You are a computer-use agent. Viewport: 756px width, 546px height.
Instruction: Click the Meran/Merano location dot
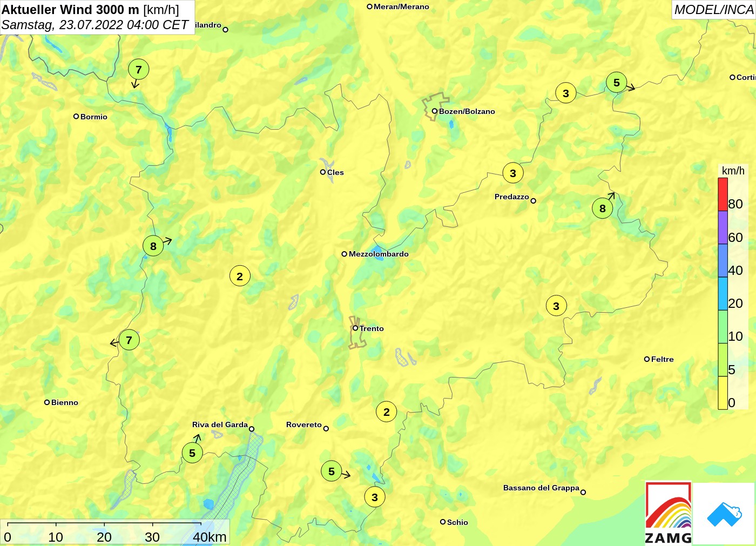coord(370,6)
